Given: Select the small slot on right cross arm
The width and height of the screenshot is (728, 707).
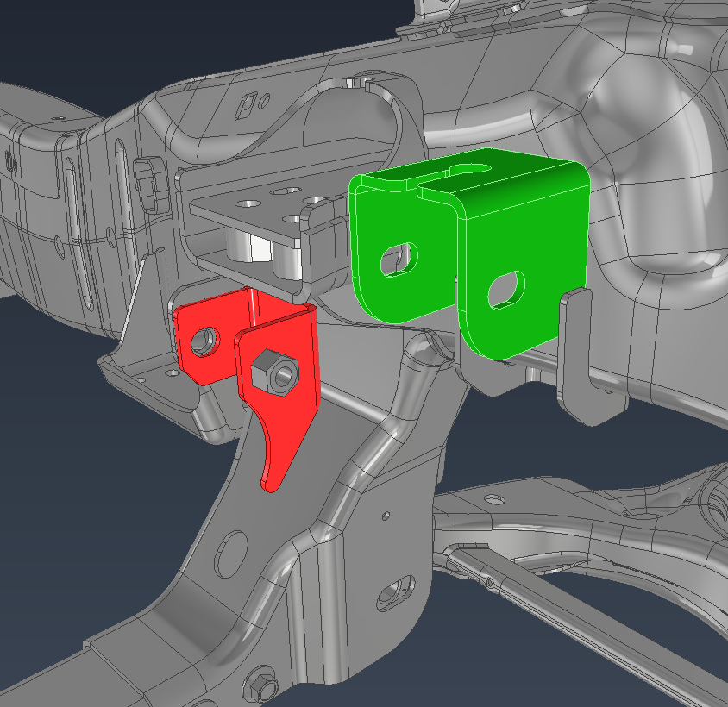Looking at the screenshot, I should coord(494,499).
